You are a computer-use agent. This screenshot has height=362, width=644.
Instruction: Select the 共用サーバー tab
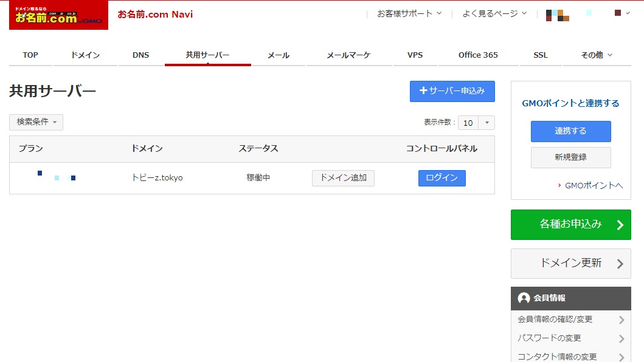pos(208,55)
